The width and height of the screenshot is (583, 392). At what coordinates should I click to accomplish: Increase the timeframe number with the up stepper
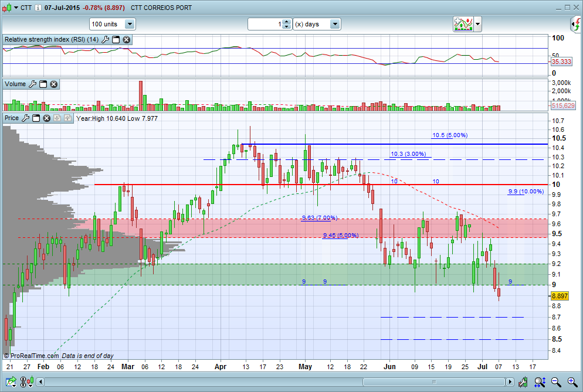286,22
